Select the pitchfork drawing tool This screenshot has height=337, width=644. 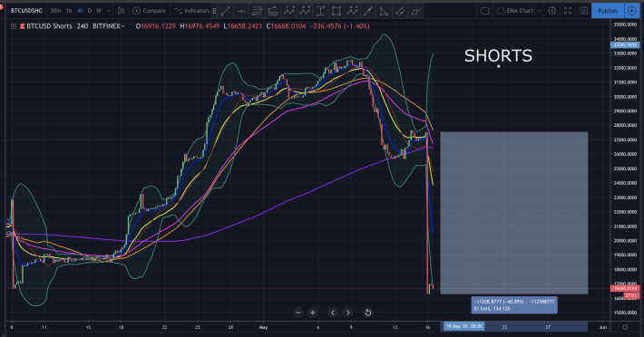[272, 11]
